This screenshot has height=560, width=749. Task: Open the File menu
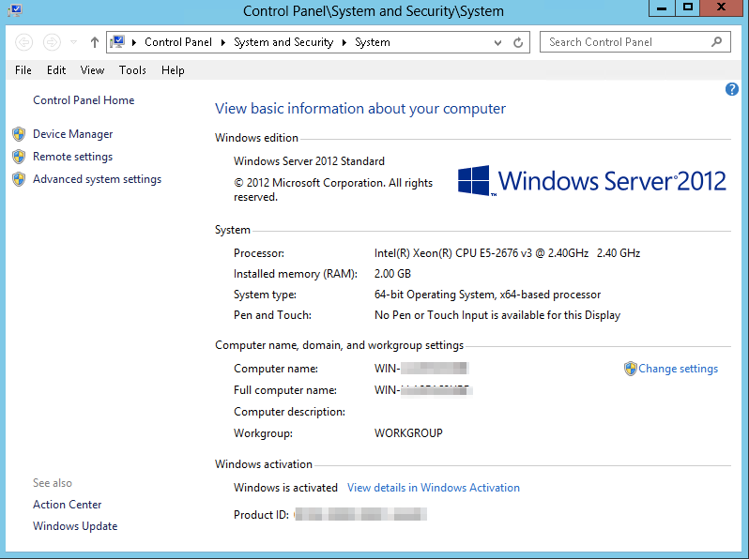click(23, 70)
